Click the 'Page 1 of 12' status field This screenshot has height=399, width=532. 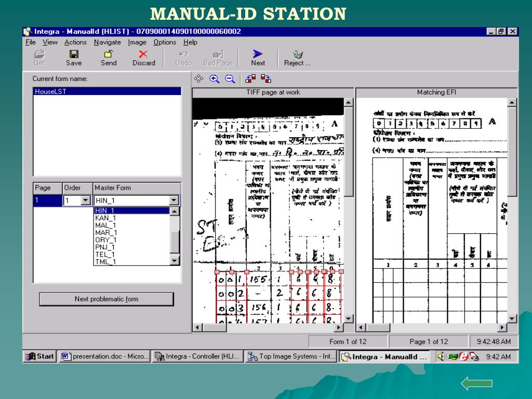coord(429,342)
